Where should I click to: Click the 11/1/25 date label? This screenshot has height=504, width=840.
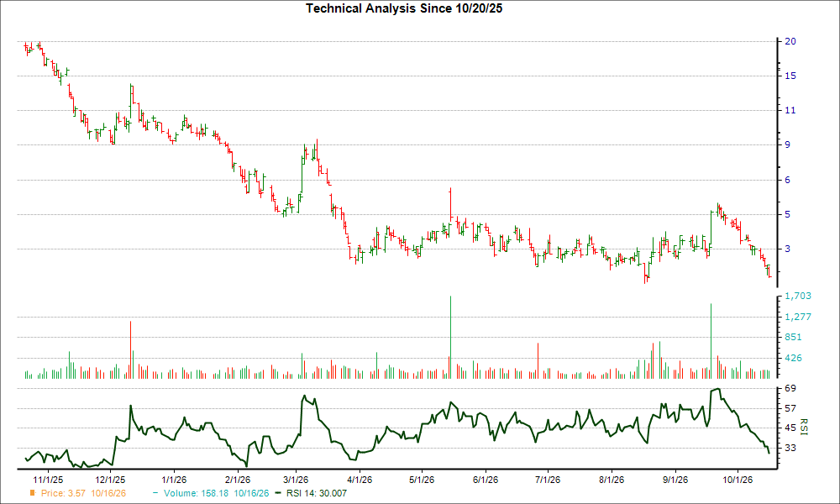(x=48, y=480)
